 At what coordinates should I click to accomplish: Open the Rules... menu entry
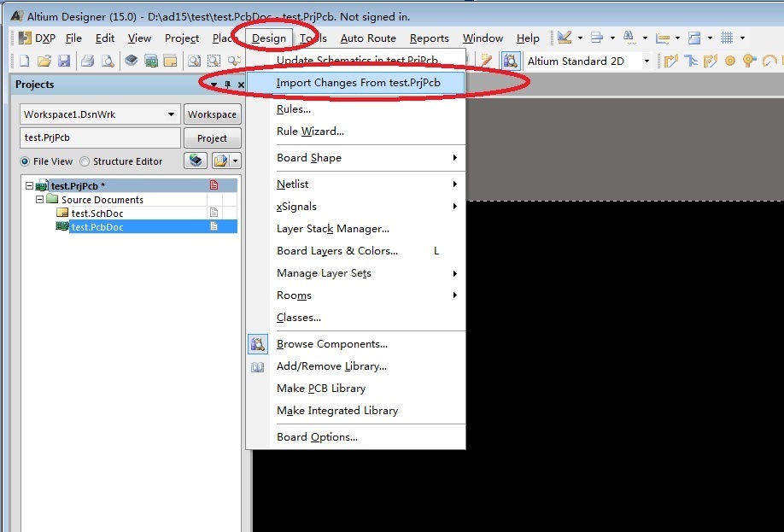356,109
